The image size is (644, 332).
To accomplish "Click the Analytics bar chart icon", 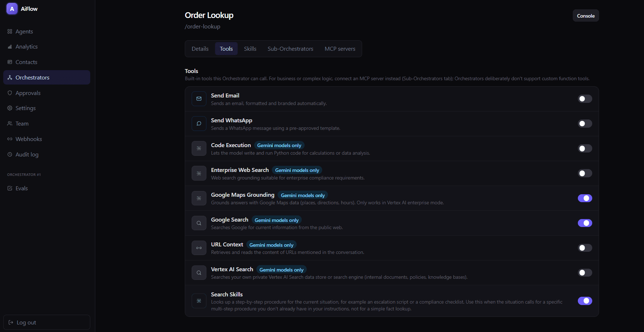I will click(10, 47).
